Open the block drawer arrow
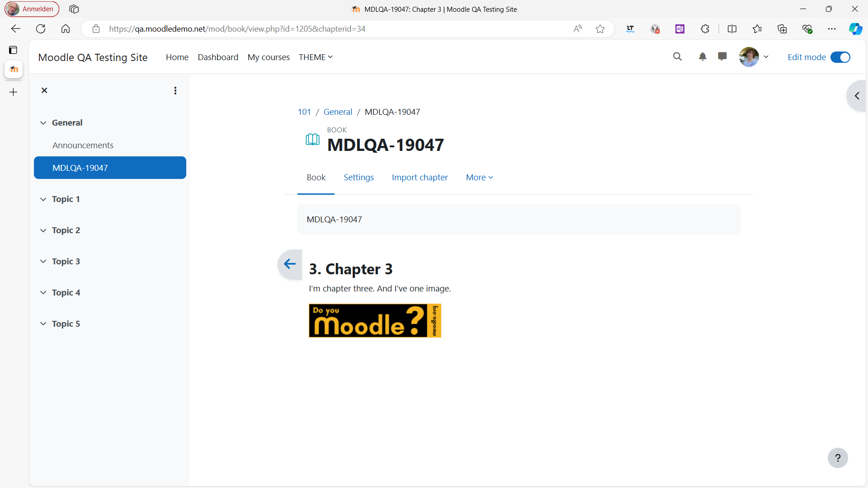This screenshot has height=488, width=868. tap(857, 96)
